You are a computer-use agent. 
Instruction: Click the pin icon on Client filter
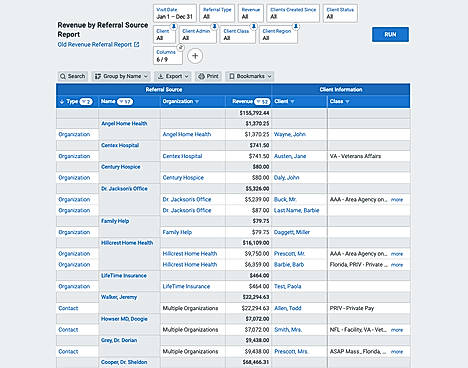pyautogui.click(x=174, y=26)
